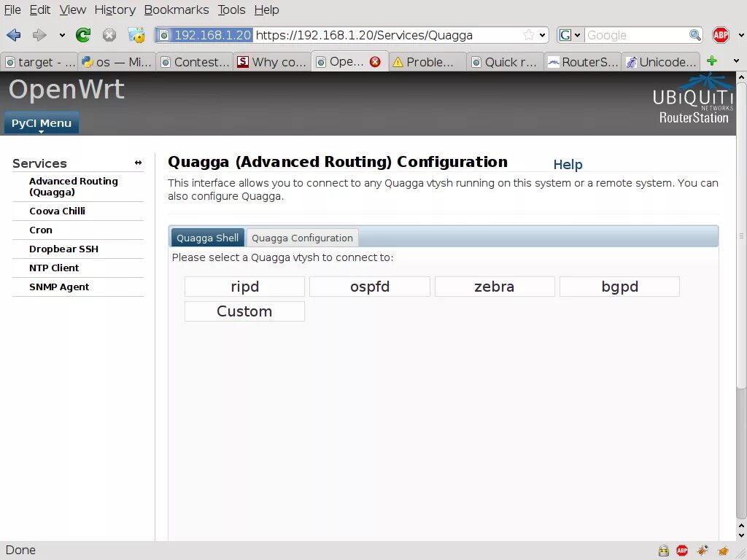Open the URL bar history dropdown
Screen dimensions: 747x560
[542, 35]
